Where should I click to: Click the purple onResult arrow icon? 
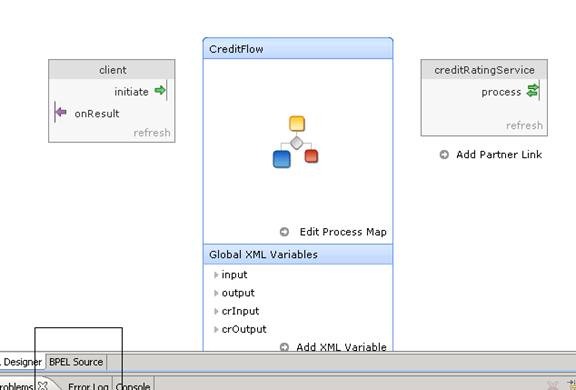pyautogui.click(x=61, y=112)
